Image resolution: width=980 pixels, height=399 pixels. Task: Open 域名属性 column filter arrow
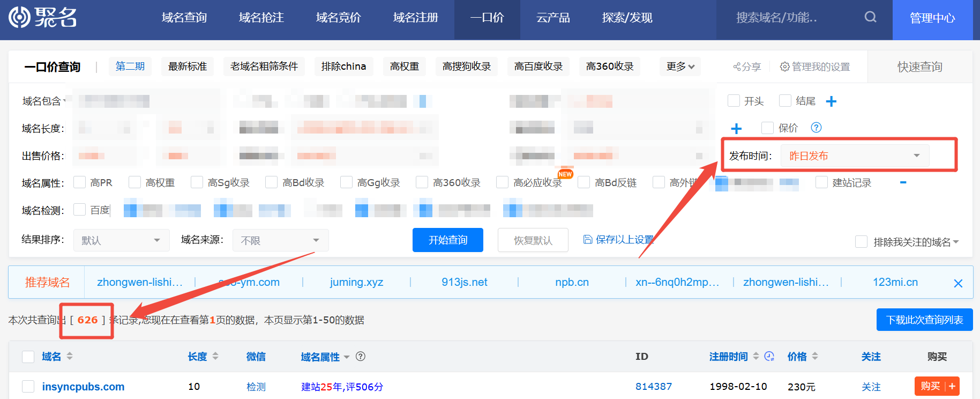click(x=347, y=357)
